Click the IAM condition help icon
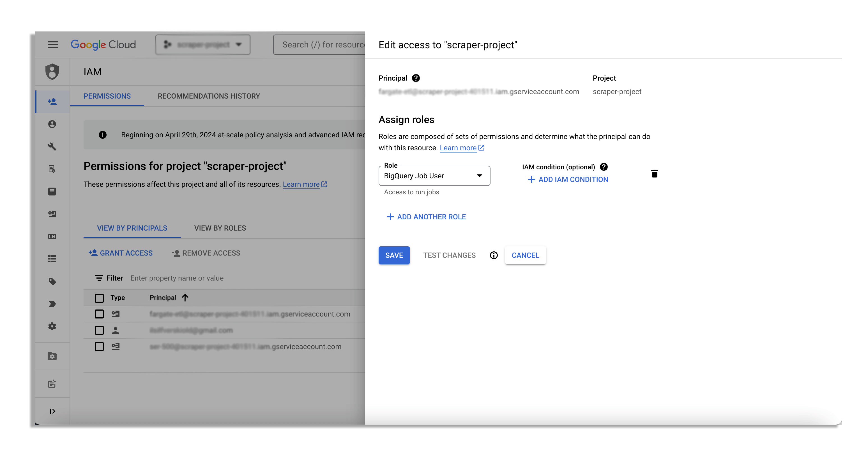This screenshot has width=868, height=453. click(x=604, y=167)
